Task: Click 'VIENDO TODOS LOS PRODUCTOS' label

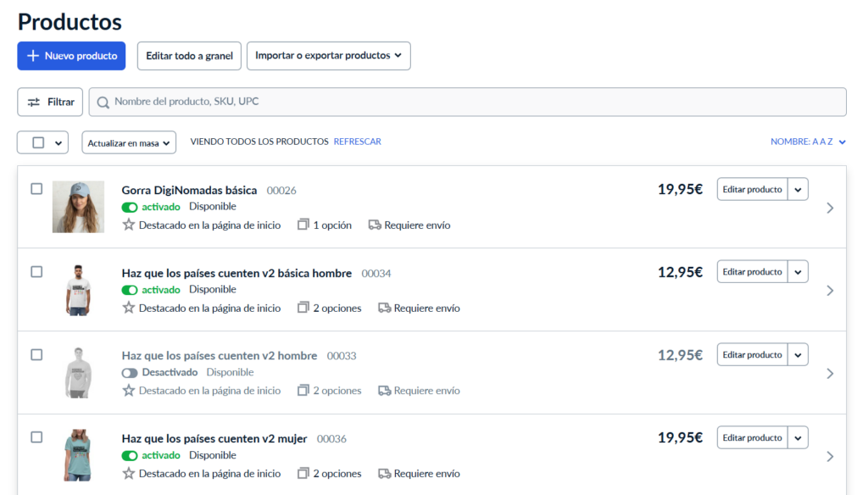Action: pos(259,142)
